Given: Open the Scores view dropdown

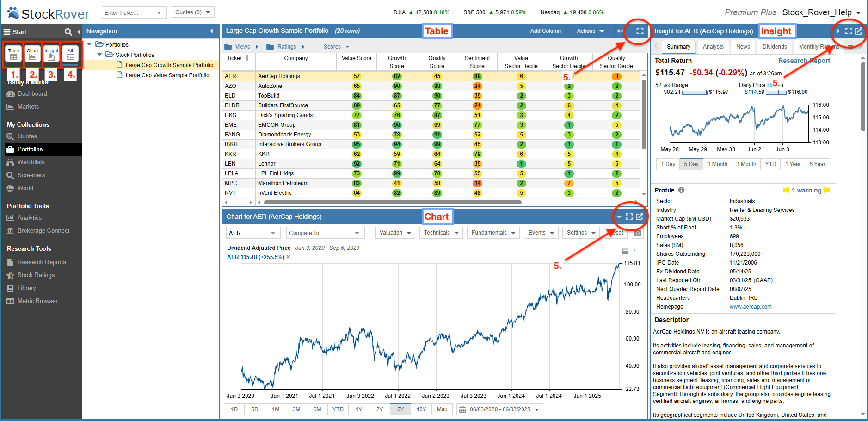Looking at the screenshot, I should click(x=336, y=47).
